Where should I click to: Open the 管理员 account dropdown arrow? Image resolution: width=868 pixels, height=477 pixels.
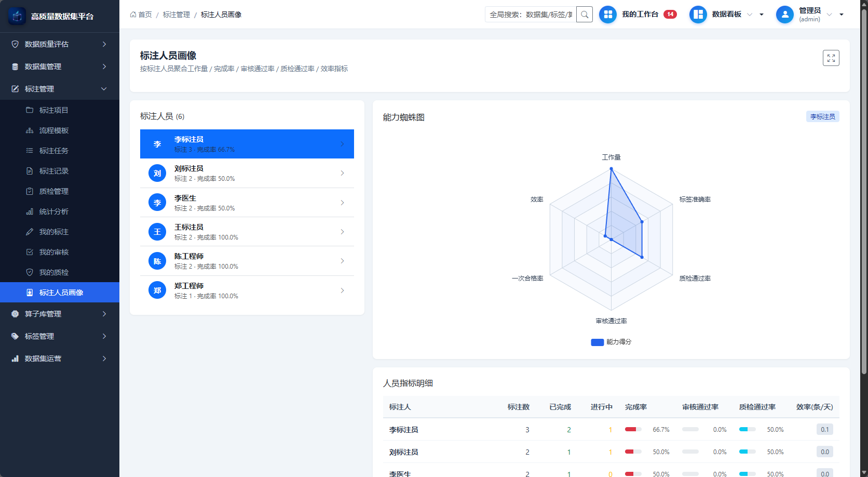842,15
